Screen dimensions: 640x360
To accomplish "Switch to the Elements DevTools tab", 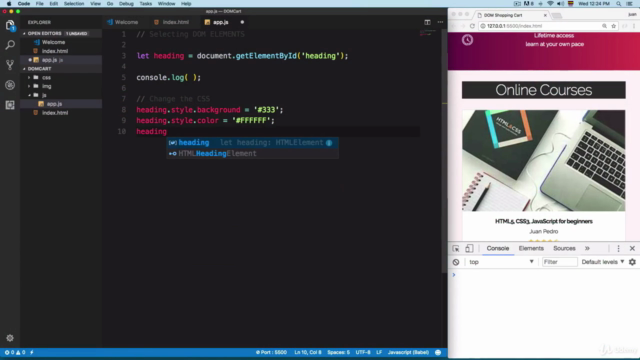I will (x=531, y=248).
